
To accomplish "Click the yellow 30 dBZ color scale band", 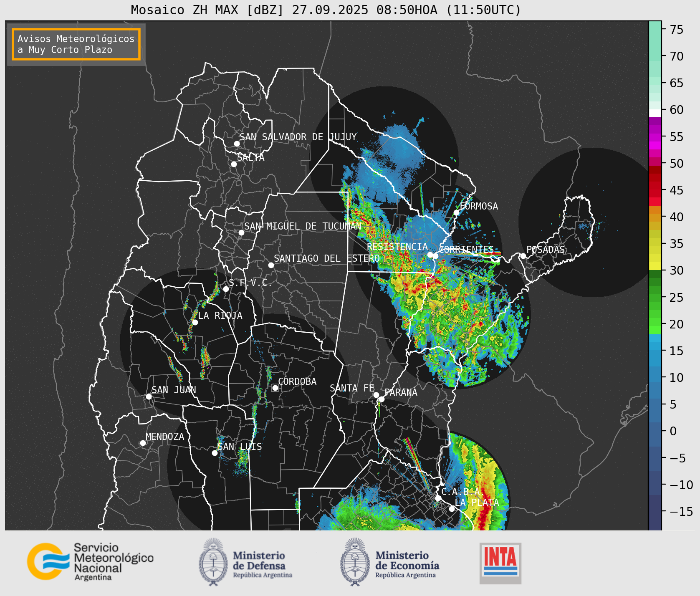I will (655, 266).
